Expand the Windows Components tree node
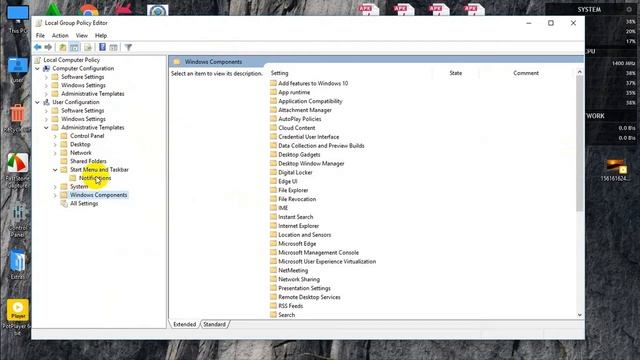640x360 pixels. 55,195
